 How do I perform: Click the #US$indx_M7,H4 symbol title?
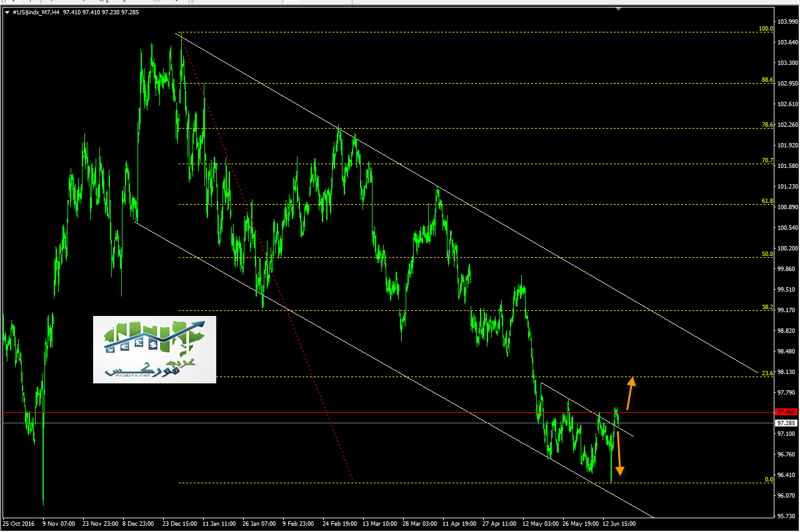[x=36, y=12]
